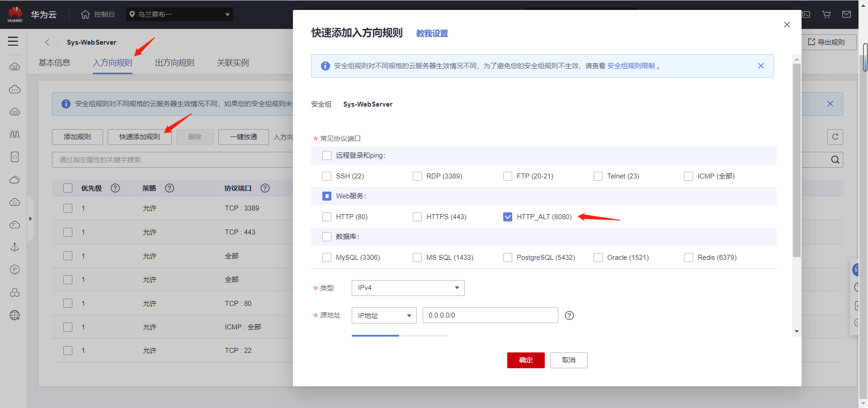Select the globe network sidebar icon
Screen dimensions: 868x408
pyautogui.click(x=14, y=315)
